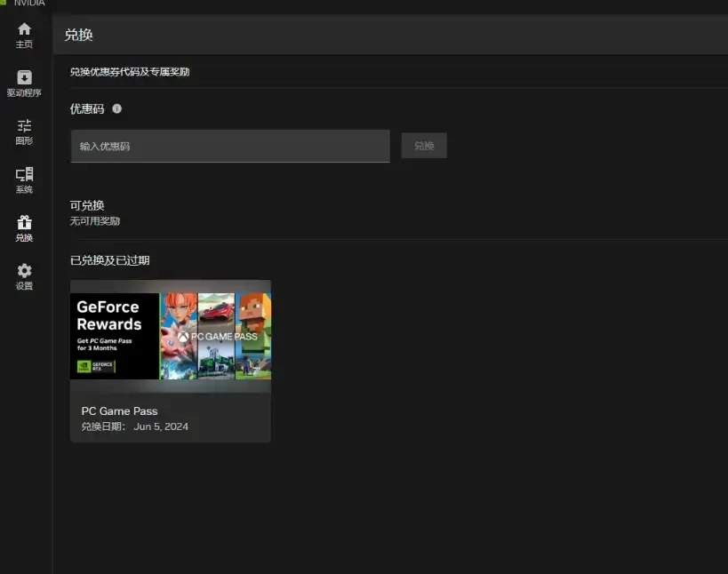Focus the 输入优惠码 coupon code field
The image size is (728, 574).
click(230, 147)
